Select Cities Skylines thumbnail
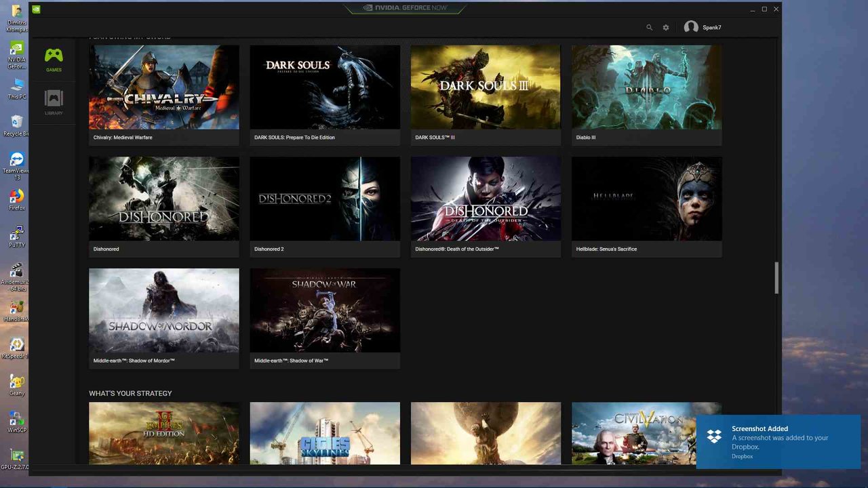Viewport: 868px width, 488px height. (325, 433)
